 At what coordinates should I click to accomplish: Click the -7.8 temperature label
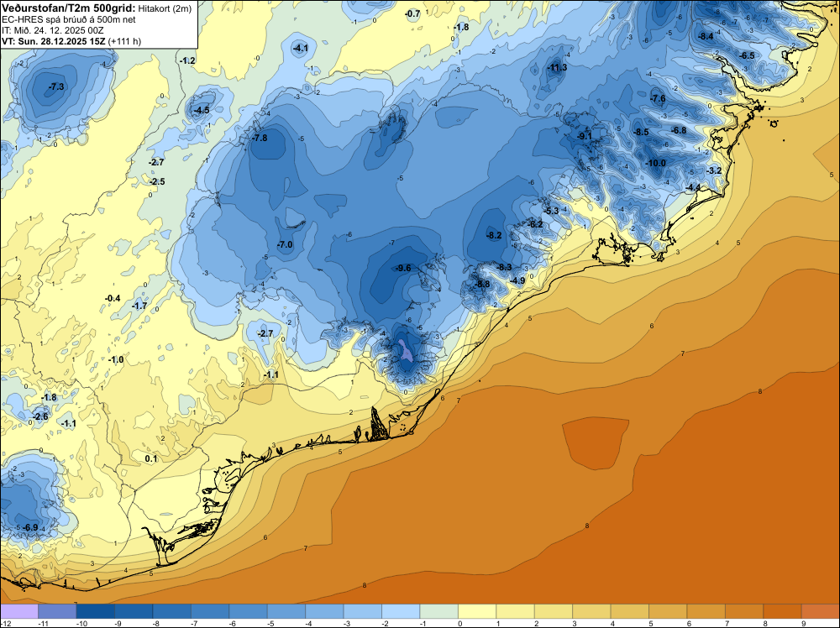(x=260, y=139)
